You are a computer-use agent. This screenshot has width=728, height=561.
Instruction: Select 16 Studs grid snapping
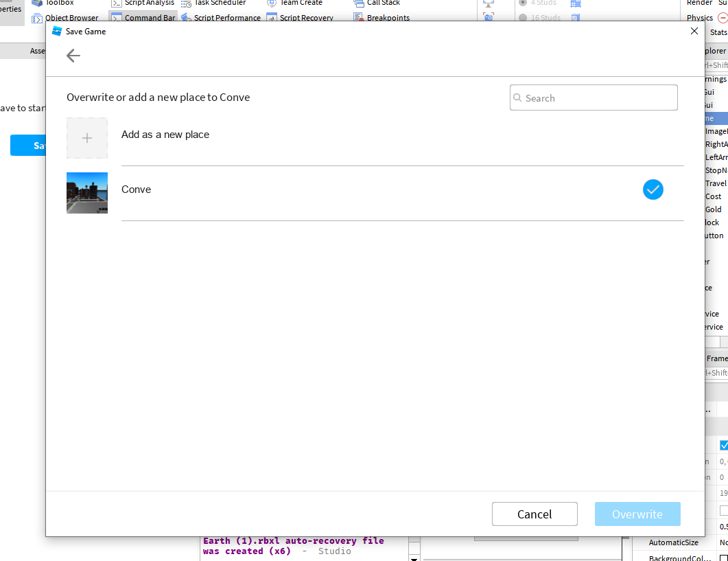544,18
